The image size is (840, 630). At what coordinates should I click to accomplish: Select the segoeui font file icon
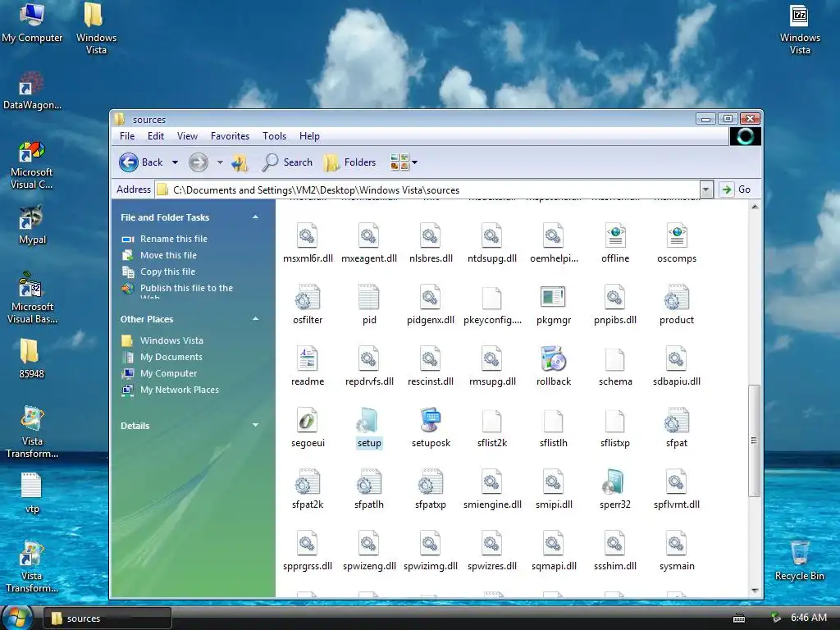[x=308, y=421]
